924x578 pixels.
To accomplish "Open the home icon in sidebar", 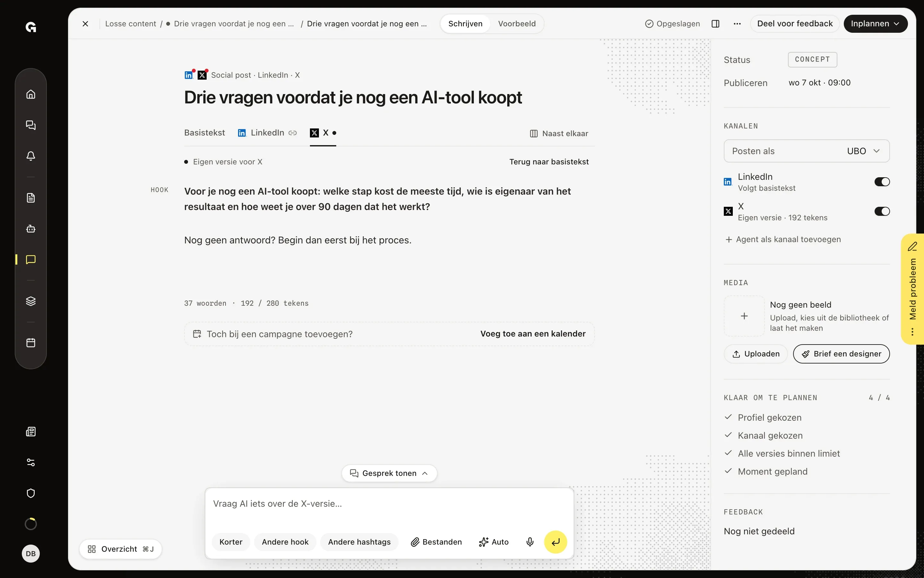I will pos(31,94).
